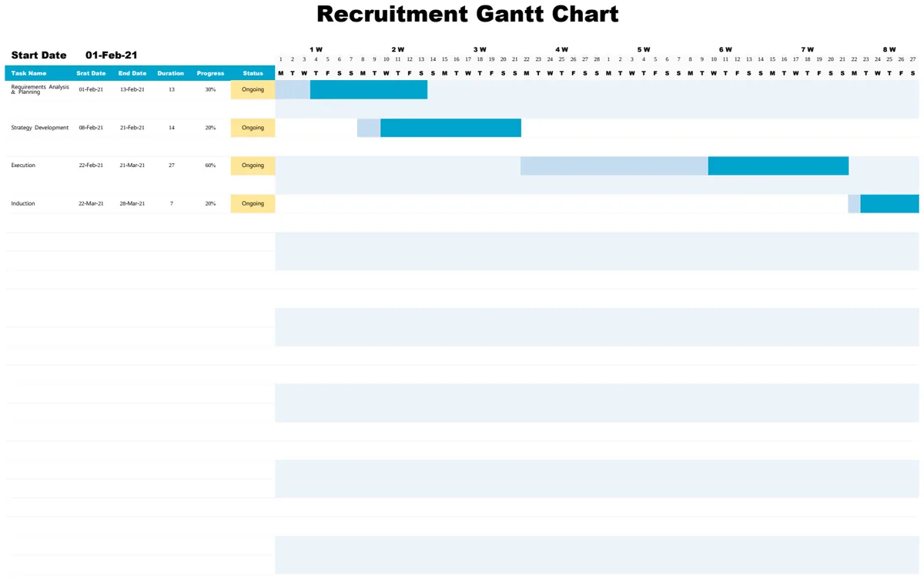Click the End Date column header
This screenshot has width=924, height=579.
click(x=132, y=73)
